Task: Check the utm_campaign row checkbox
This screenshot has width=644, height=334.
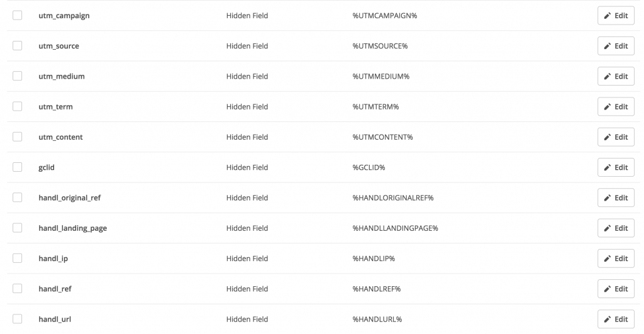Action: 17,15
